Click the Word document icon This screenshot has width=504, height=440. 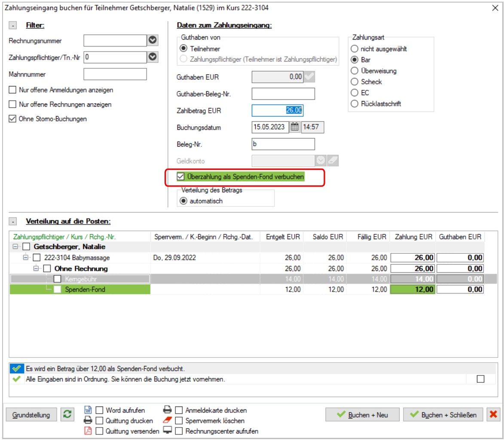[x=88, y=410]
